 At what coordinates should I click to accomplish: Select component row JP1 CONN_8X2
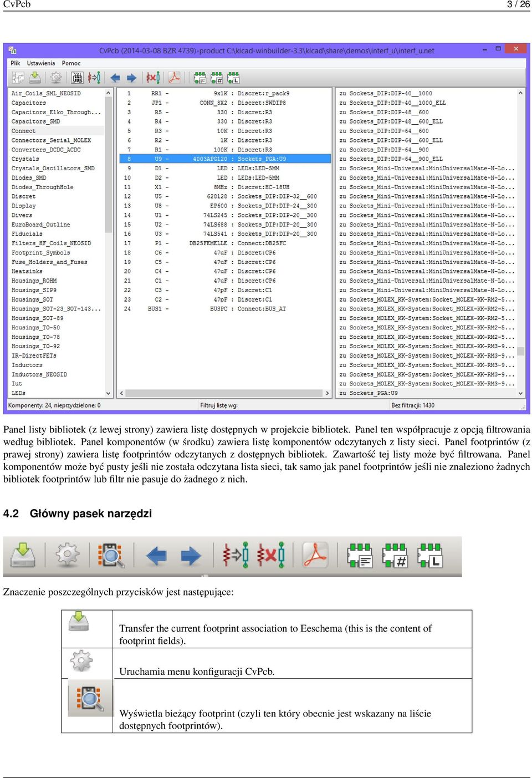point(224,103)
